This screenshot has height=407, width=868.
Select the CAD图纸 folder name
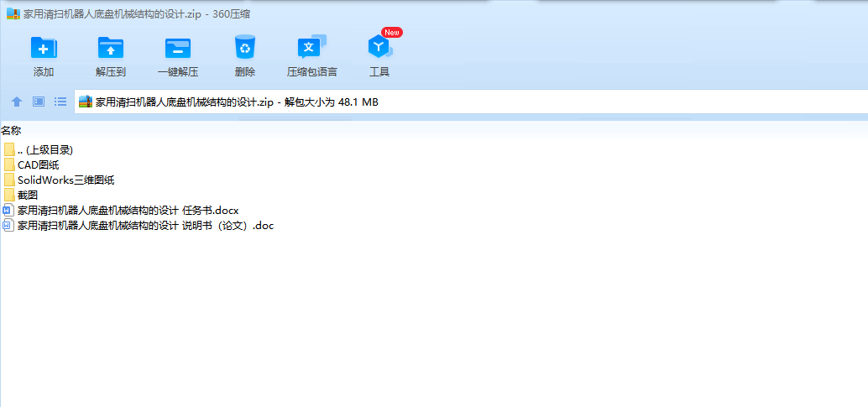click(x=39, y=164)
